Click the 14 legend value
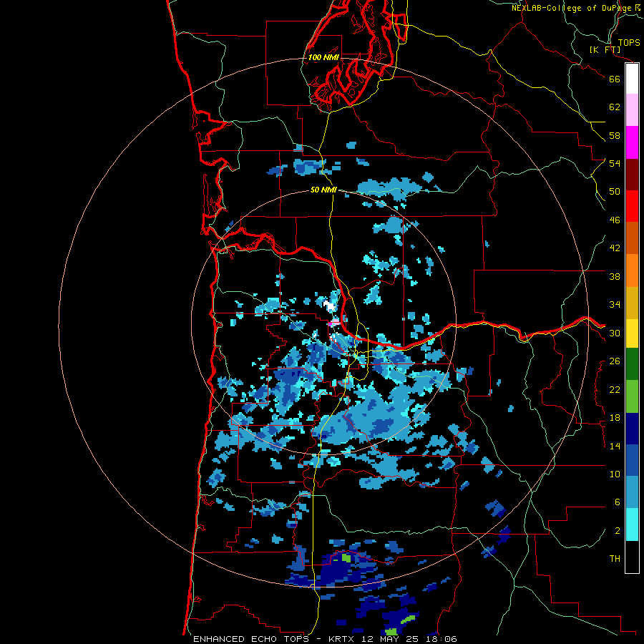644x644 pixels. (615, 446)
